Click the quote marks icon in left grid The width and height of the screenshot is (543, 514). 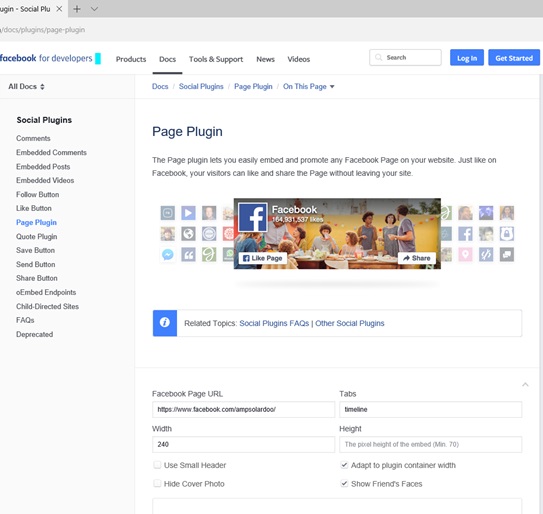188,255
